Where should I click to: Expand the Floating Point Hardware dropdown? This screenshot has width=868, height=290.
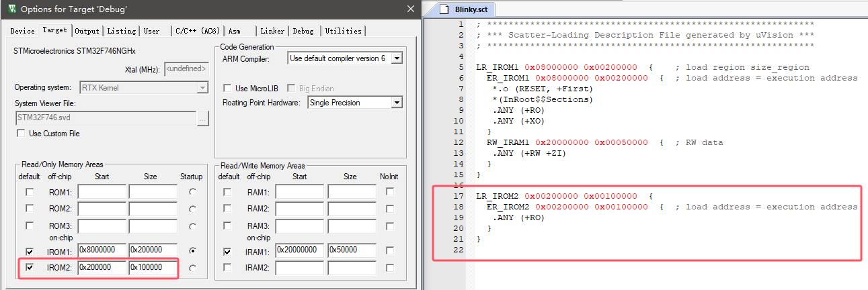396,103
